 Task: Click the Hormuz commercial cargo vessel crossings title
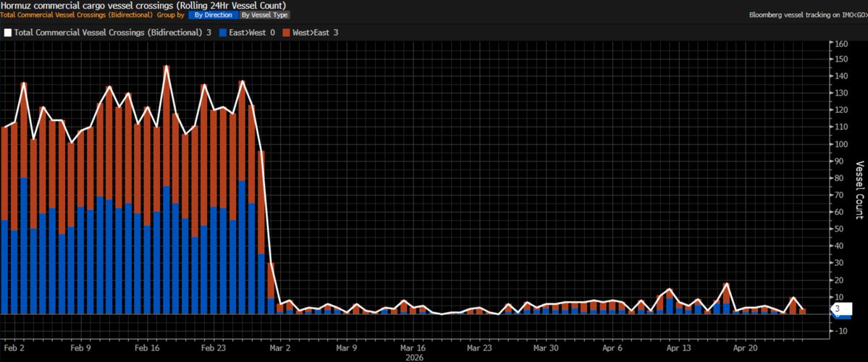pos(143,6)
